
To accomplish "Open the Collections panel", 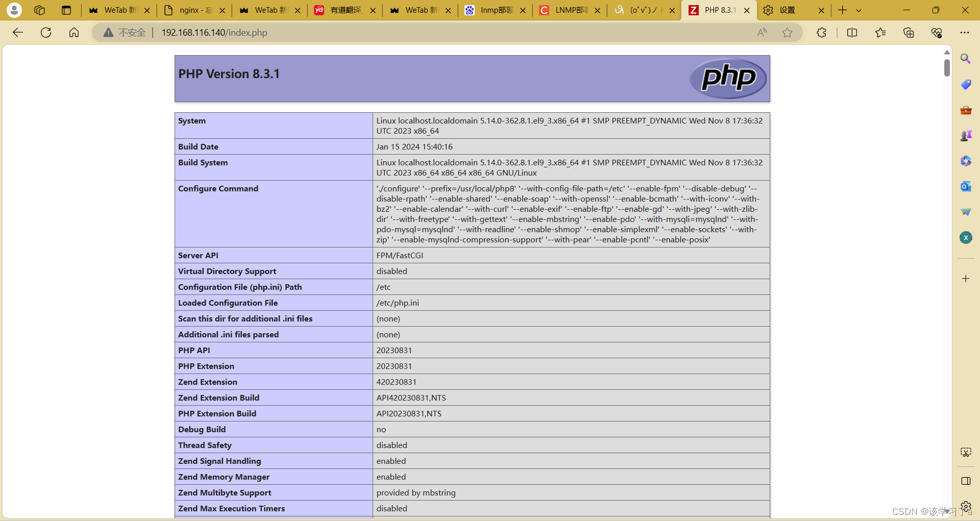I will pyautogui.click(x=909, y=32).
